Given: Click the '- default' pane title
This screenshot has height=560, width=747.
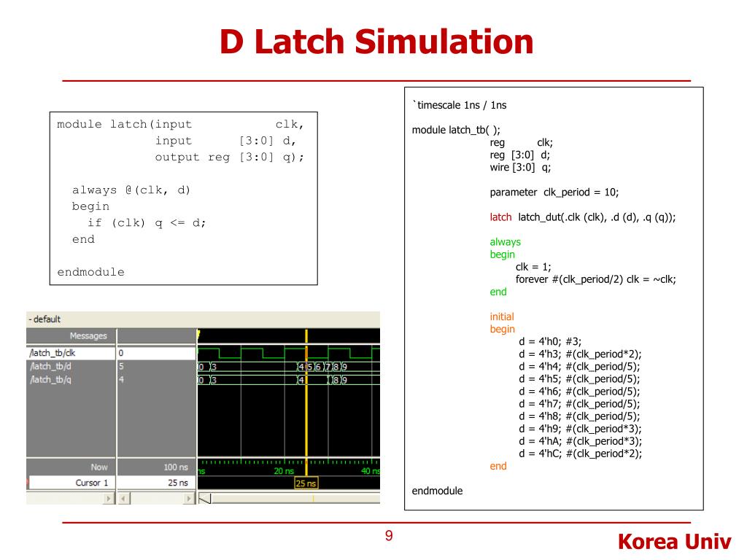Looking at the screenshot, I should tap(44, 319).
